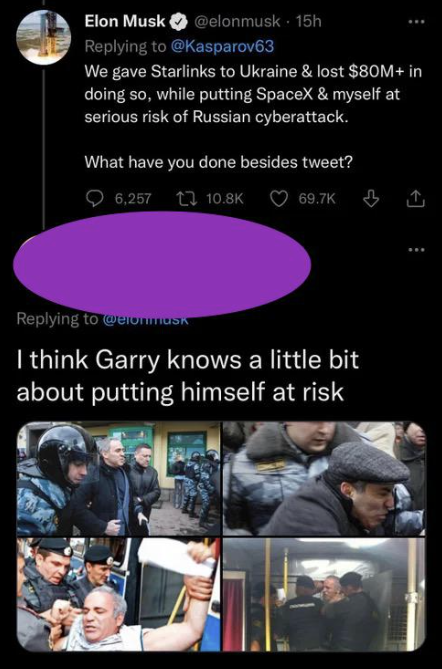Open the @Kasparov63 mention link
This screenshot has height=669, width=442.
pyautogui.click(x=222, y=46)
